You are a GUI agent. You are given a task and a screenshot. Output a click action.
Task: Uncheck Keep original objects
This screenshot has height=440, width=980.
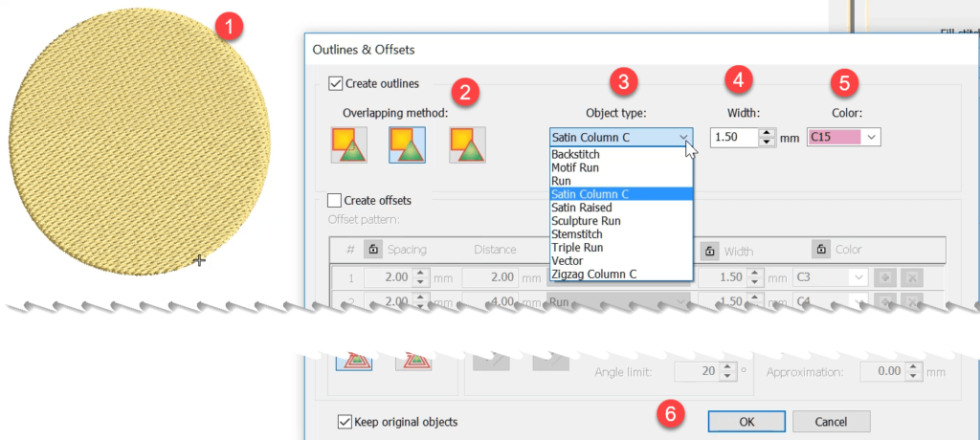[345, 422]
